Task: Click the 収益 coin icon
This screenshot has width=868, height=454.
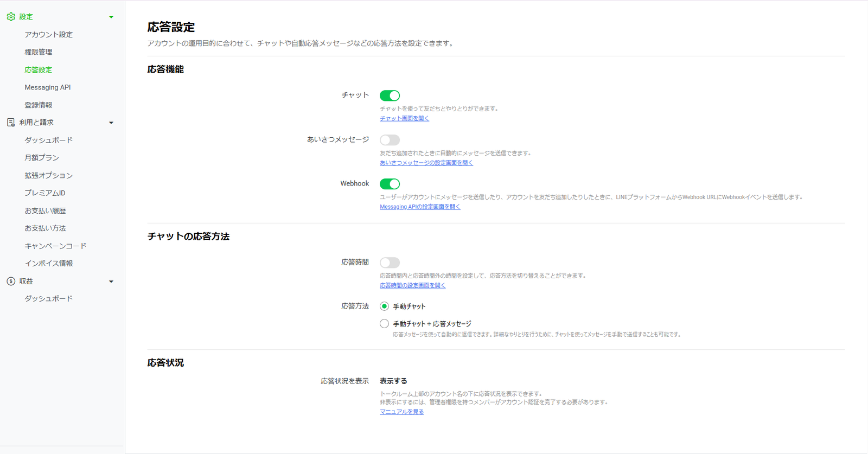Action: click(x=11, y=281)
